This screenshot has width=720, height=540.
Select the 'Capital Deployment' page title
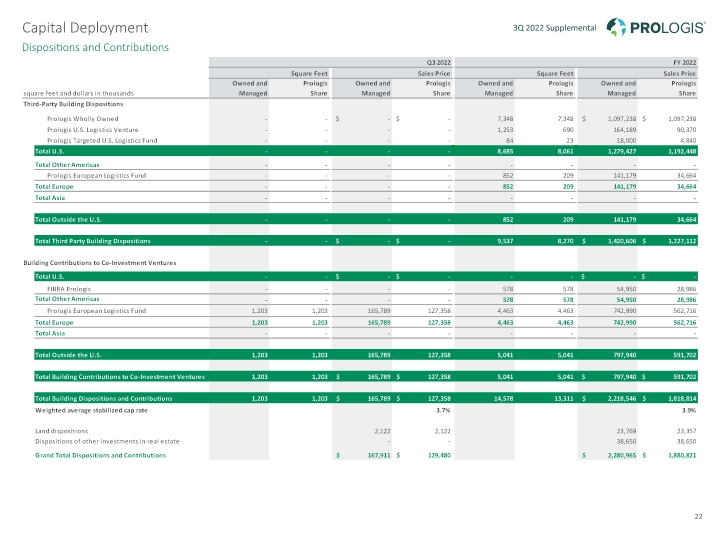click(x=85, y=28)
